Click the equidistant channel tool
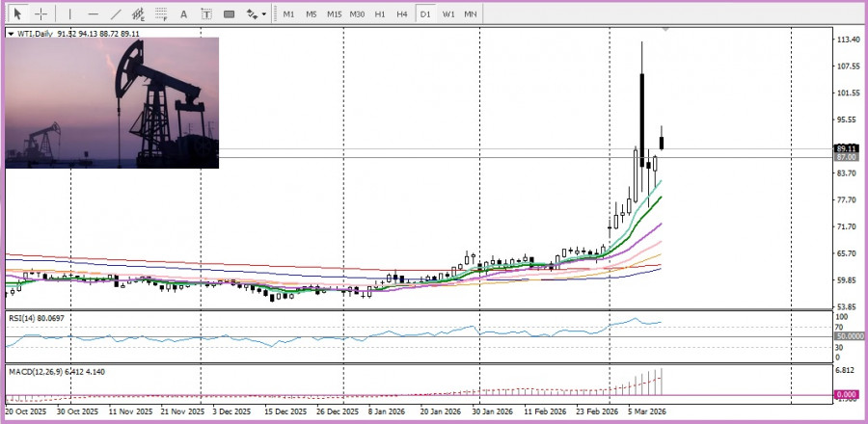 pyautogui.click(x=139, y=14)
